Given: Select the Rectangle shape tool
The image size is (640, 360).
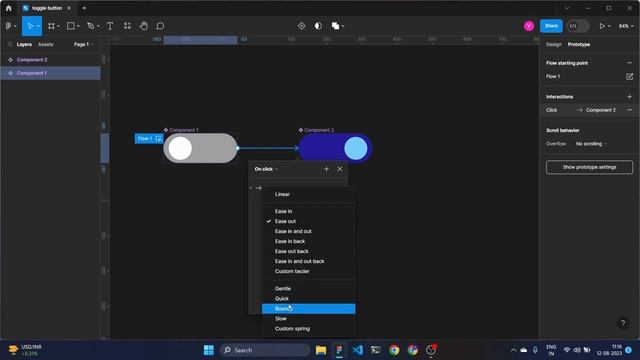Looking at the screenshot, I should pos(71,26).
